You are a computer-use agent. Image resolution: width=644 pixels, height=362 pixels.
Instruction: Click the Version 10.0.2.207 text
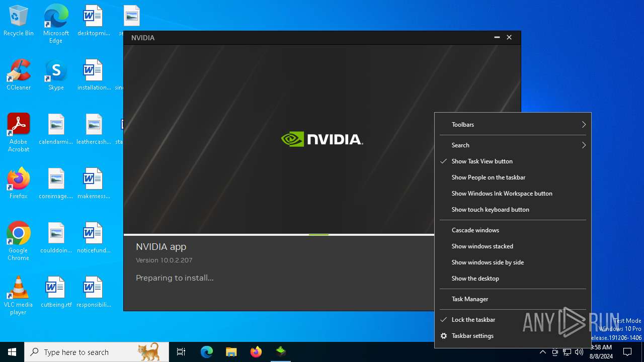pyautogui.click(x=164, y=260)
